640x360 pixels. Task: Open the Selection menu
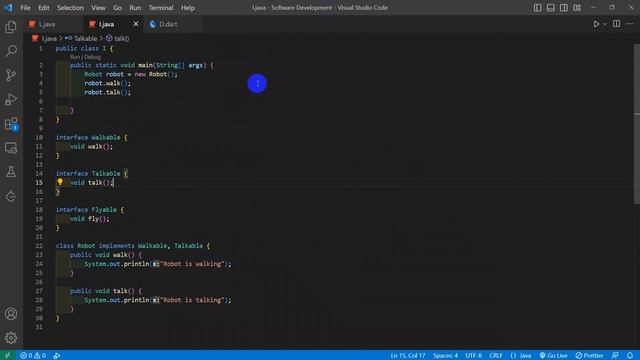click(x=70, y=8)
